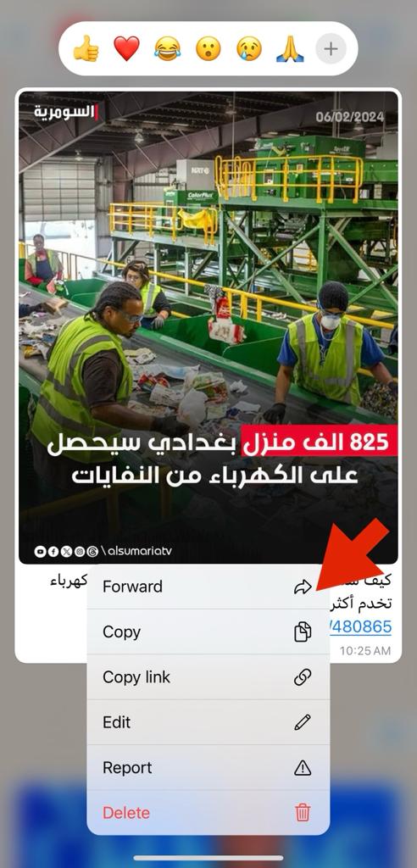Open the 480865 hyperlink in the message
417x868 pixels.
point(360,626)
